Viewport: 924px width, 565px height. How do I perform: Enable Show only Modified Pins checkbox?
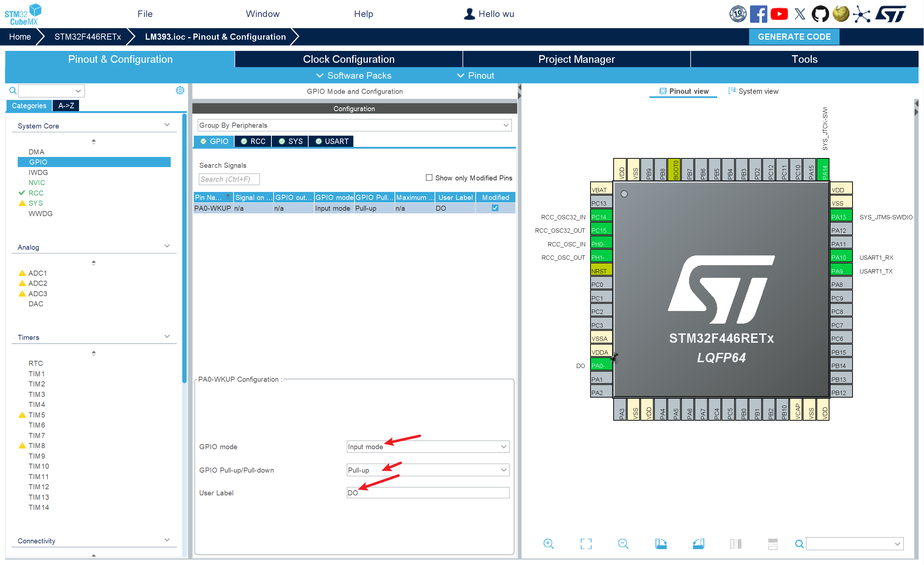(x=429, y=178)
